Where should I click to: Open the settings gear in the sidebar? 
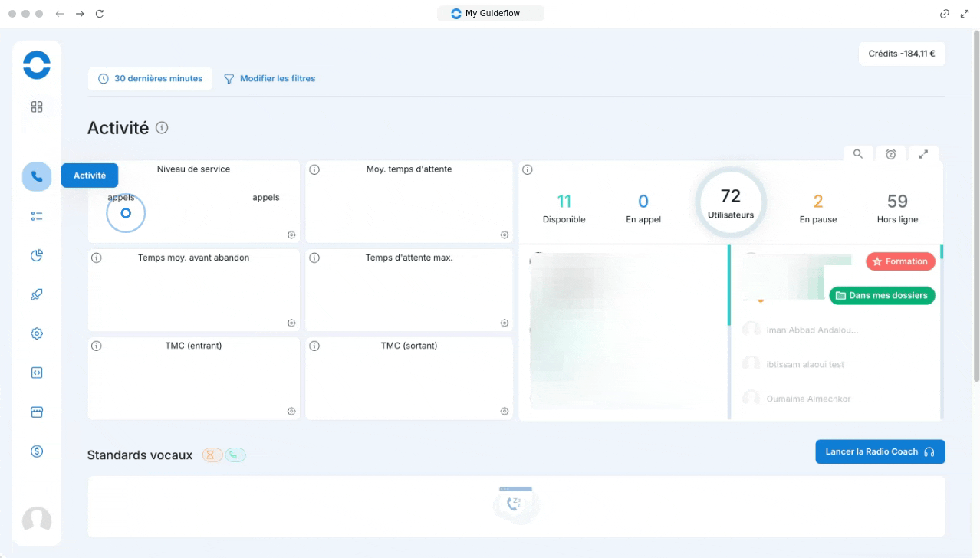[37, 333]
